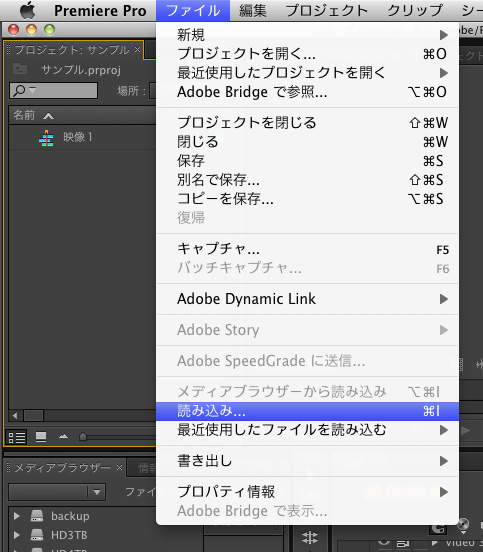This screenshot has width=483, height=552.
Task: Click the サンプル.prproj folder icon
Action: coord(20,69)
